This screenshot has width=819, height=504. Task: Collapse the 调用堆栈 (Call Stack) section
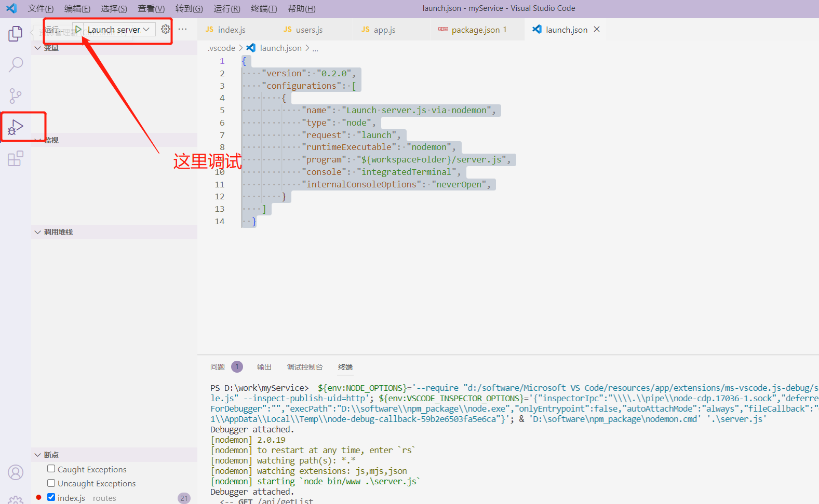pos(114,232)
